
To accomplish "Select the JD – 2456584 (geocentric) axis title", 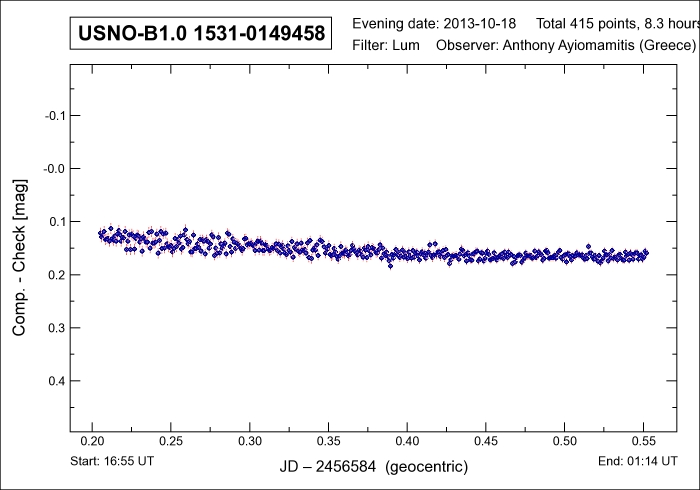I will tap(375, 467).
